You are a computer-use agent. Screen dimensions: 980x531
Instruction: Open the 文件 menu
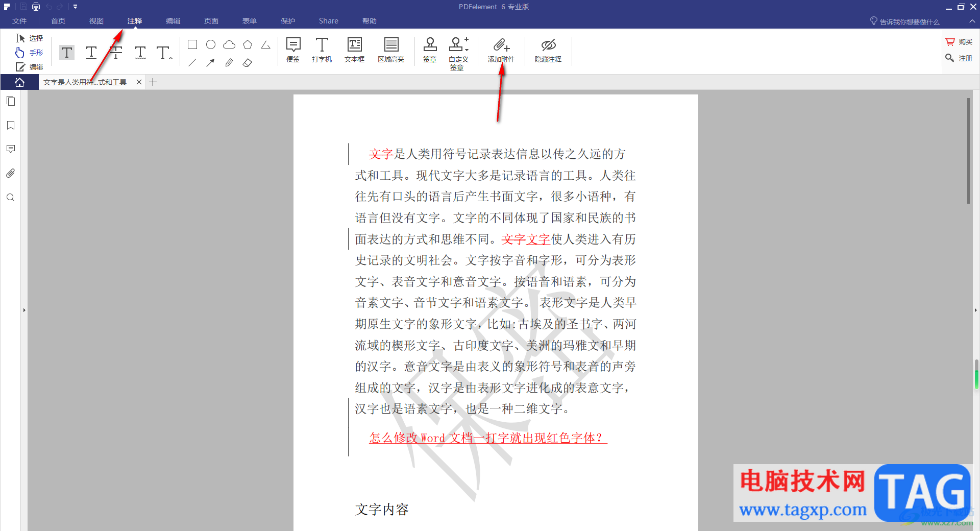[x=19, y=21]
